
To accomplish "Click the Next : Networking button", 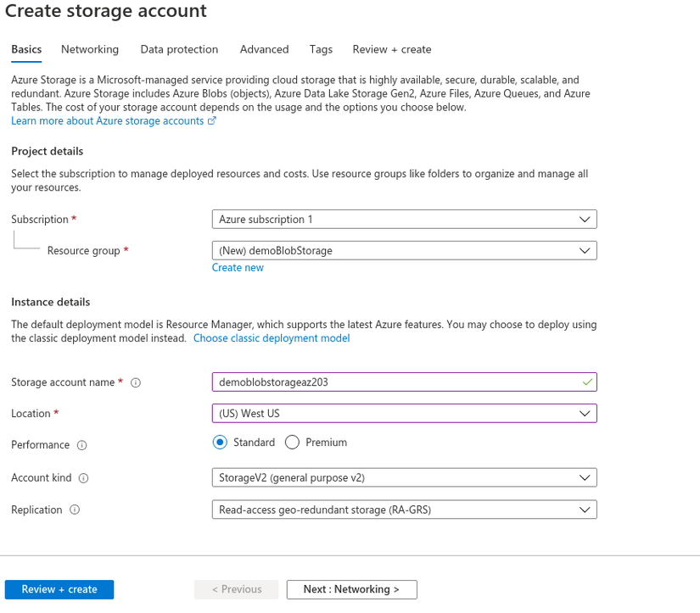I will 351,589.
